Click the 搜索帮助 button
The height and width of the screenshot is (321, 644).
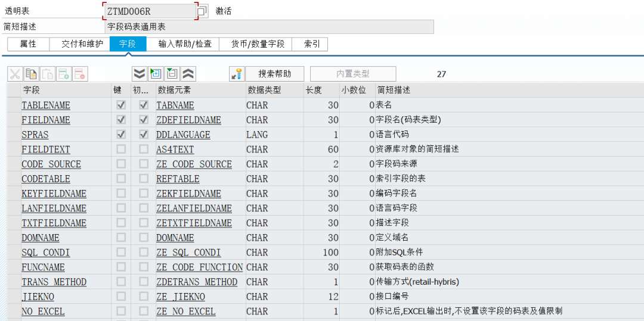pos(275,74)
